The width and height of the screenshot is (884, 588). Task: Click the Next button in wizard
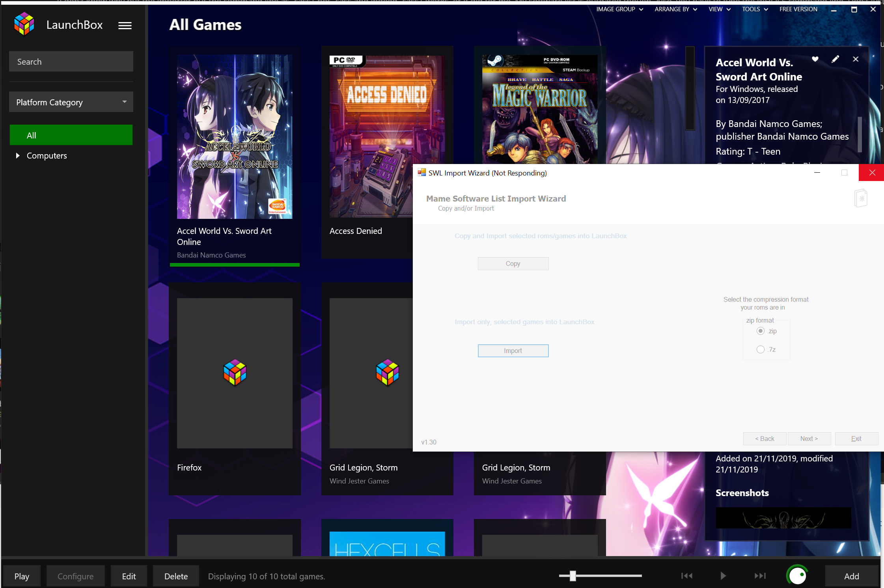click(809, 439)
